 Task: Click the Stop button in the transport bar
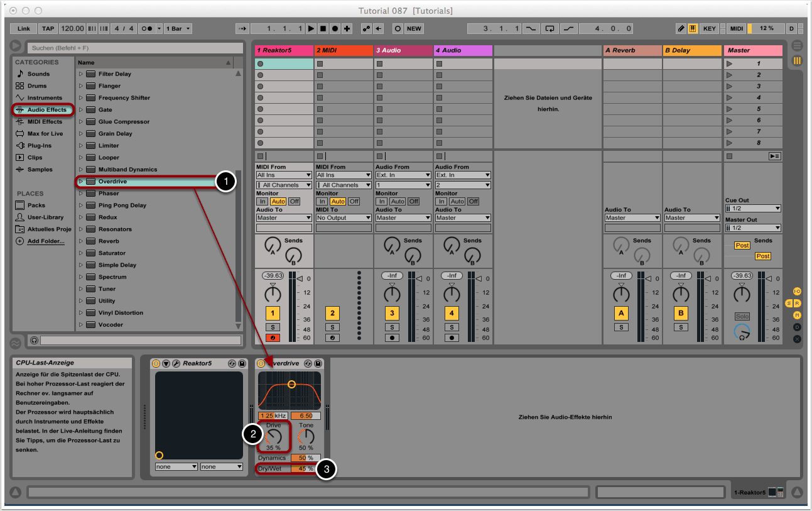tap(323, 28)
